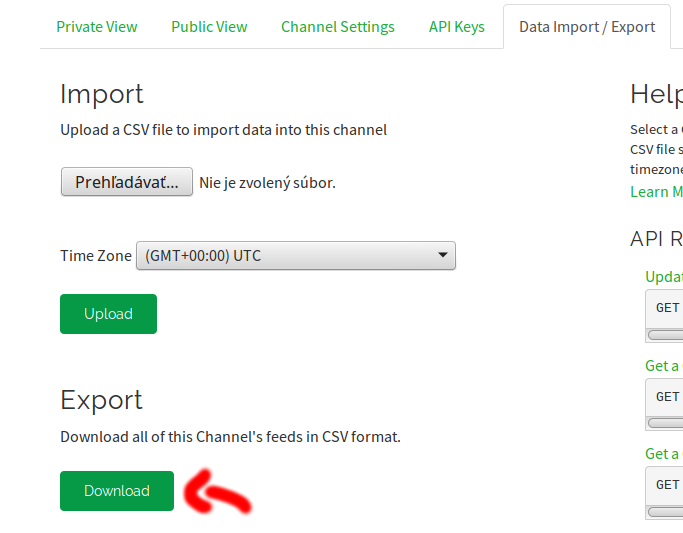This screenshot has width=683, height=533.
Task: Open the Learn More help link
Action: (x=656, y=192)
